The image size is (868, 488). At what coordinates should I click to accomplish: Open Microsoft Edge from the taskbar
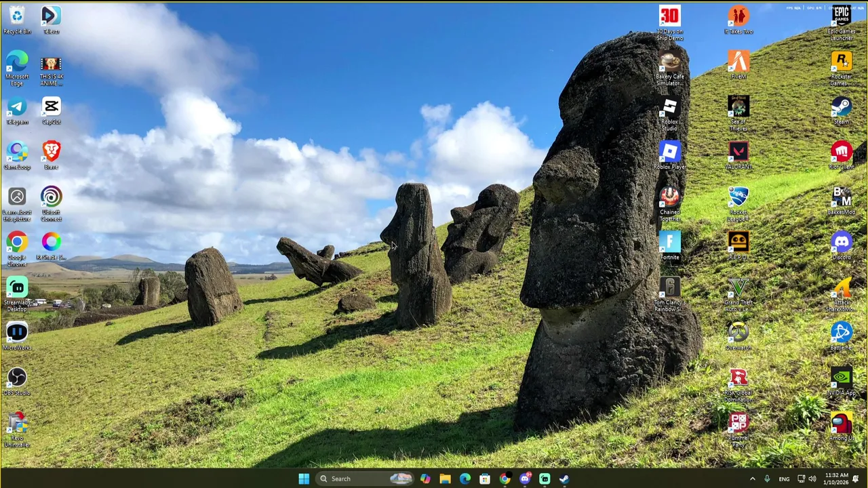[465, 479]
